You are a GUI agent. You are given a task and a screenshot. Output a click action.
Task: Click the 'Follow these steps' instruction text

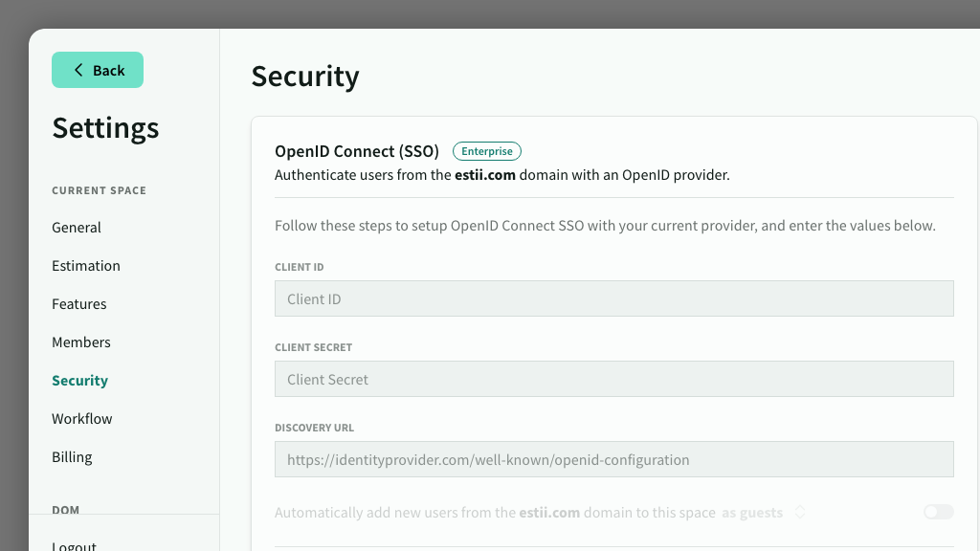(x=604, y=227)
